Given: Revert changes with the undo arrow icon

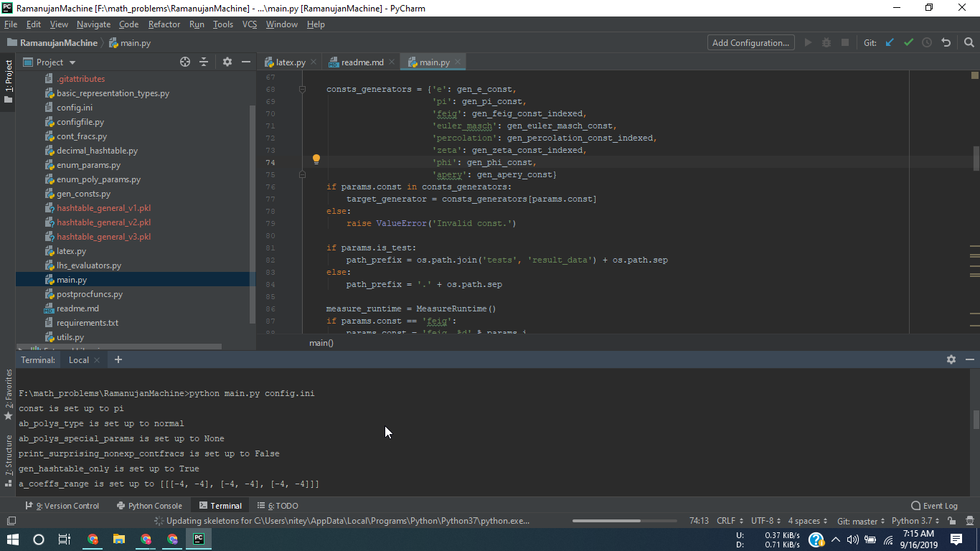Looking at the screenshot, I should 946,42.
